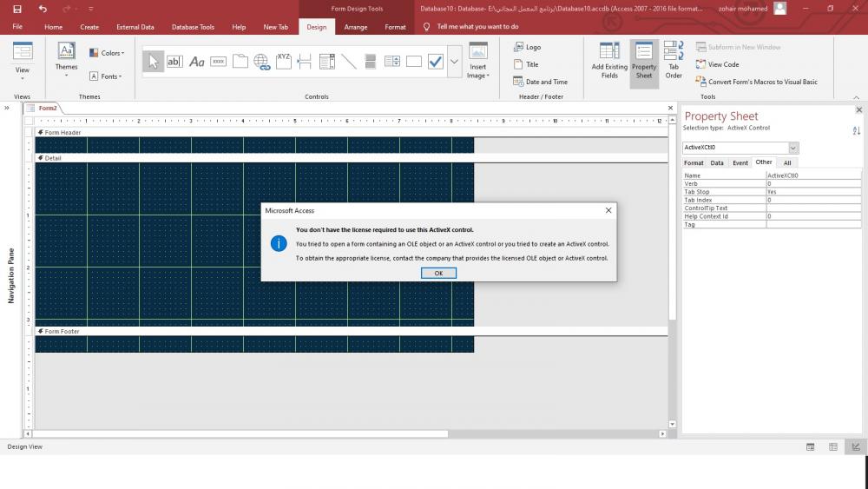Viewport: 868px width, 489px height.
Task: Click View Code
Action: [x=718, y=64]
